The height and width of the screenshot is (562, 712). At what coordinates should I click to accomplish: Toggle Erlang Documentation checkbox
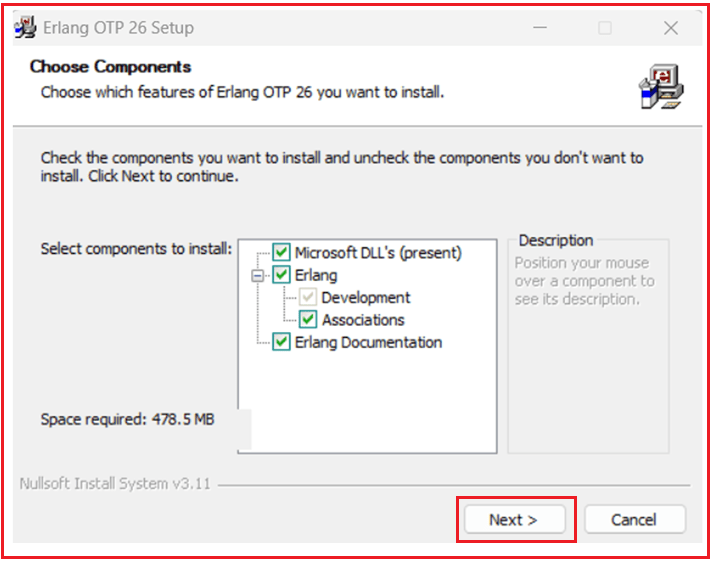281,342
